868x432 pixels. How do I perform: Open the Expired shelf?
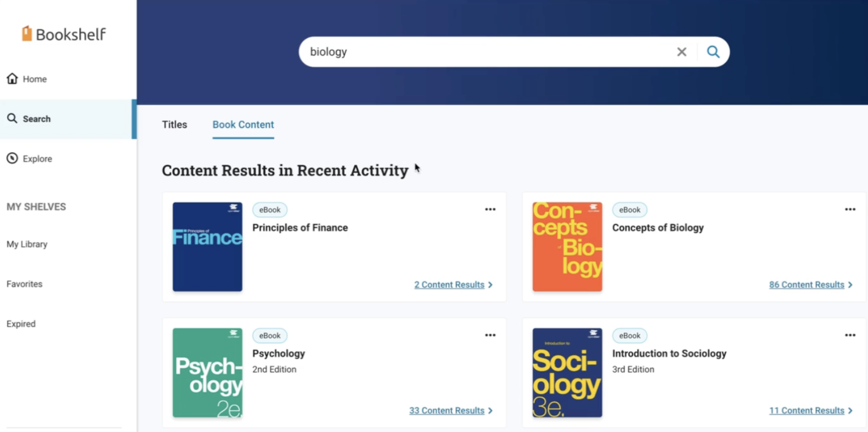point(21,324)
